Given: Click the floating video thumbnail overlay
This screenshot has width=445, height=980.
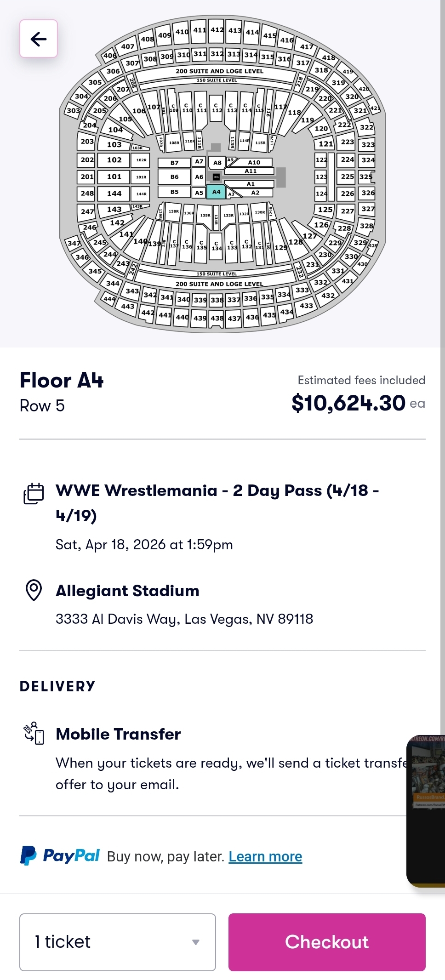Looking at the screenshot, I should [426, 811].
